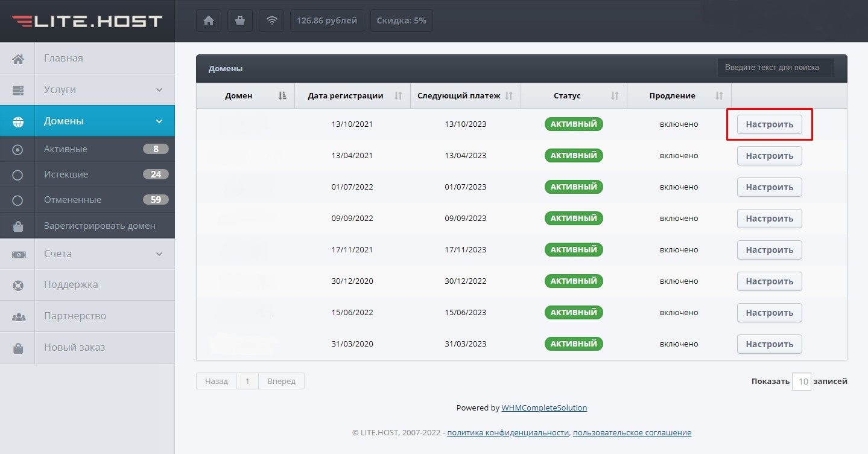
Task: Click the house icon beside Главная
Action: 18,59
